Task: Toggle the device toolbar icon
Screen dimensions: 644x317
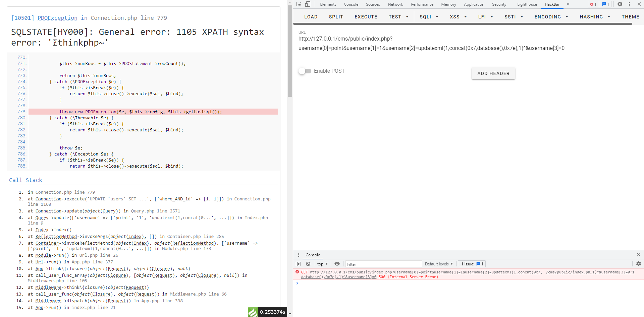Action: click(x=308, y=4)
